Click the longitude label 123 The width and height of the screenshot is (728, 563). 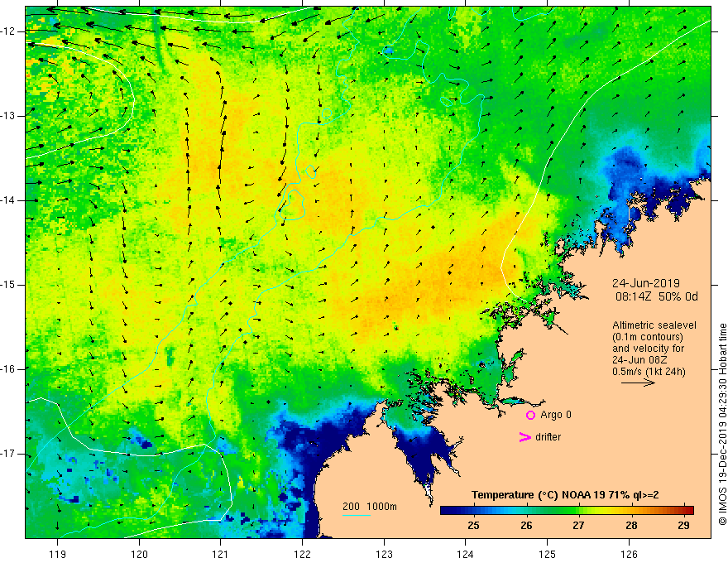[x=384, y=554]
